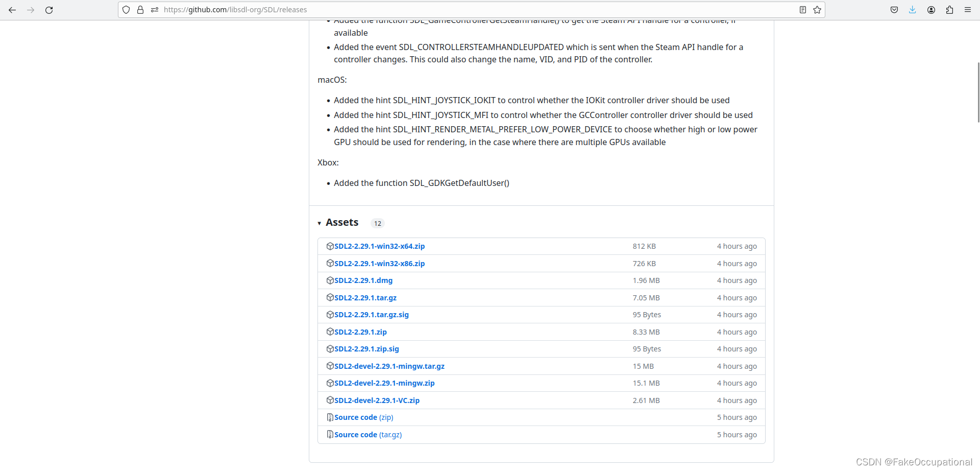The image size is (980, 472).
Task: Reload the current page
Action: pyautogui.click(x=49, y=10)
